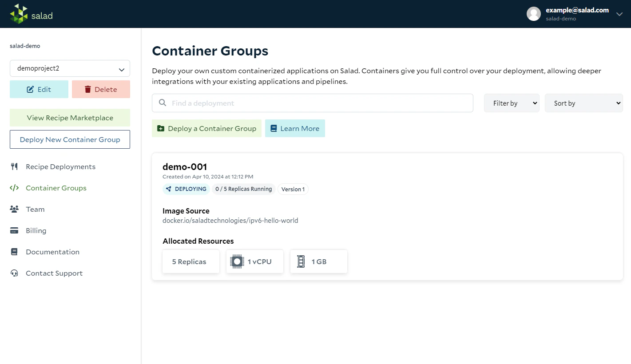Viewport: 631px width, 364px height.
Task: Expand the account menu chevron
Action: (x=619, y=14)
